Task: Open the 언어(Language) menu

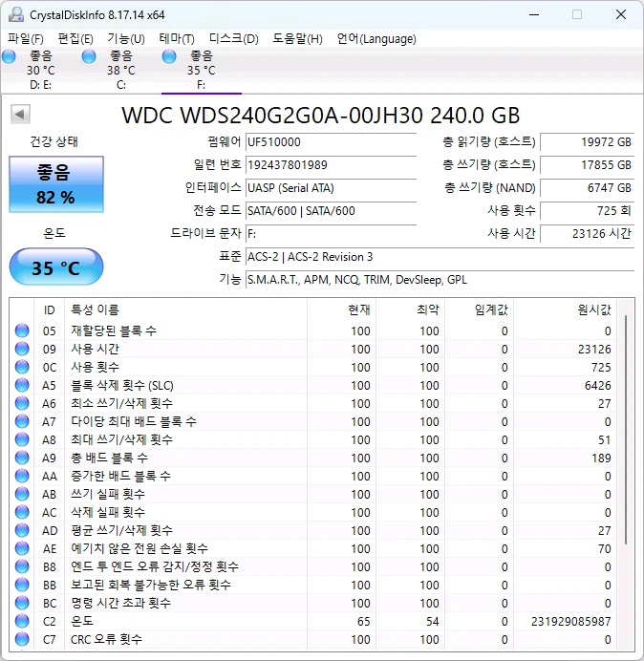Action: (x=376, y=39)
